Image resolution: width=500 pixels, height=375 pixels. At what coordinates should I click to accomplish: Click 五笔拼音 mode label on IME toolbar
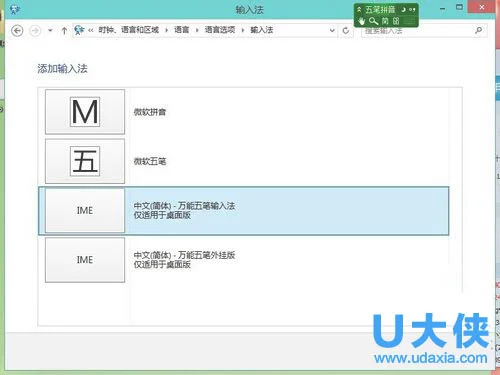(x=380, y=10)
